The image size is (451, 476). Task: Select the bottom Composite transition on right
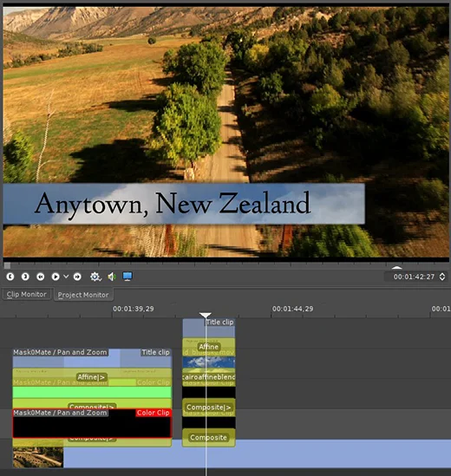point(209,438)
